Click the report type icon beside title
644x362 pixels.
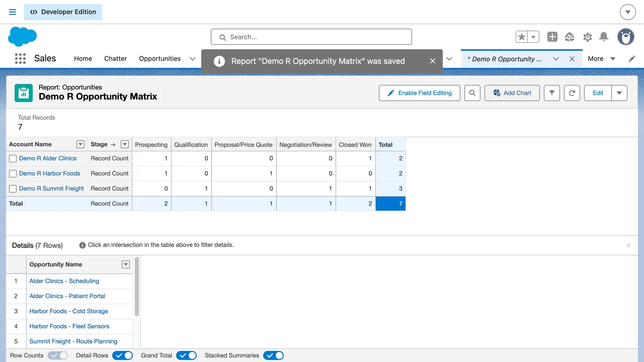23,93
